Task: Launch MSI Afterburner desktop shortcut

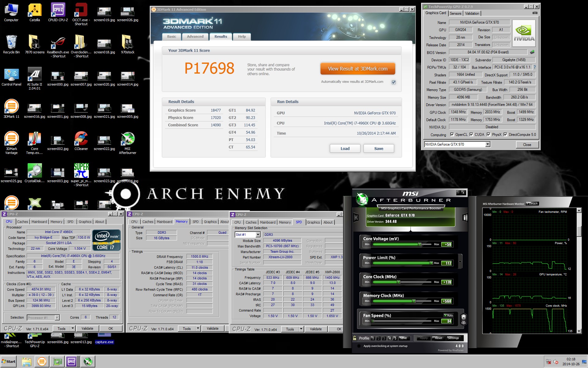Action: click(x=128, y=143)
